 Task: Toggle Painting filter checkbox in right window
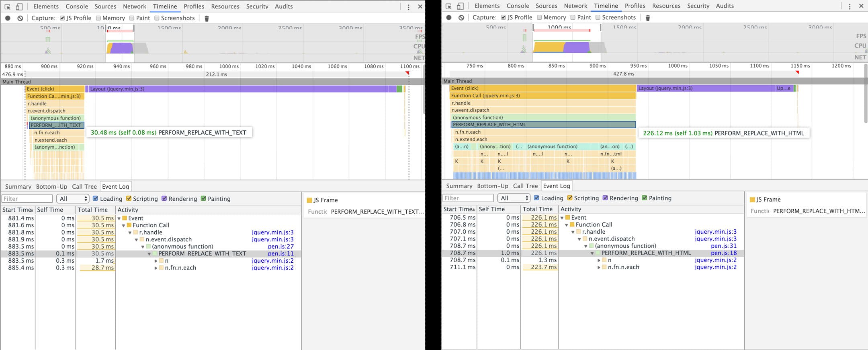(645, 198)
